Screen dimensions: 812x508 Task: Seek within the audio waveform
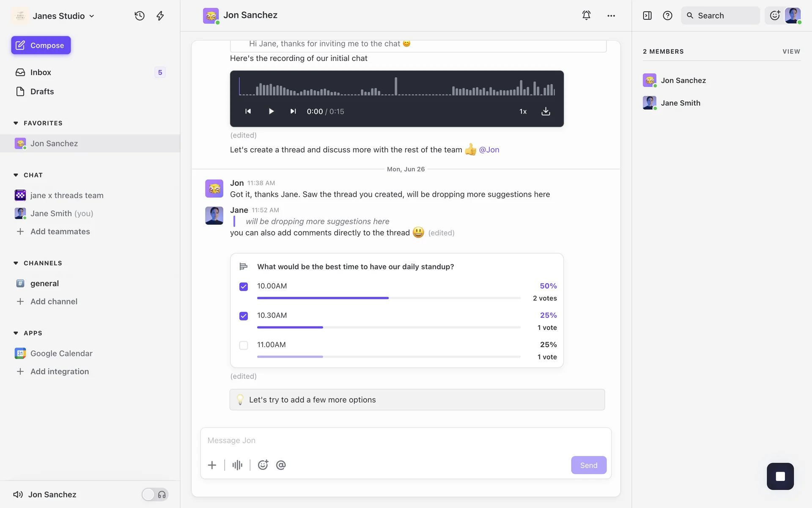tap(397, 87)
